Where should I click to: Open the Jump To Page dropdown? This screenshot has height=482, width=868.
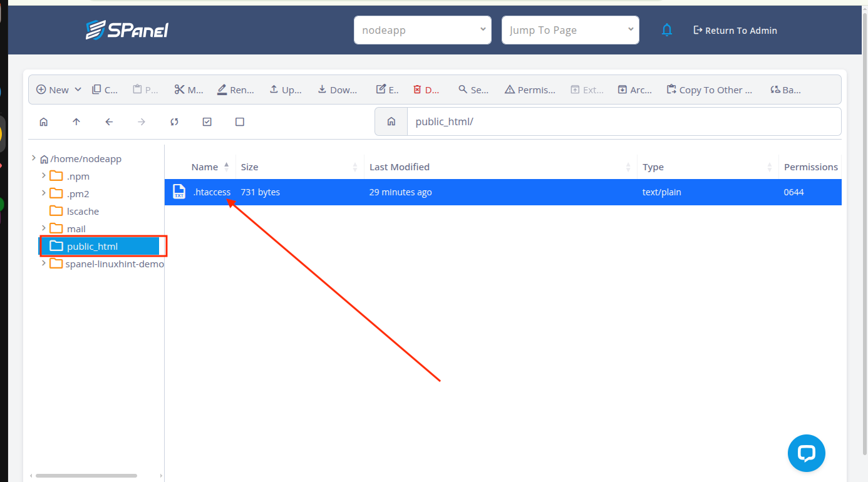coord(571,30)
